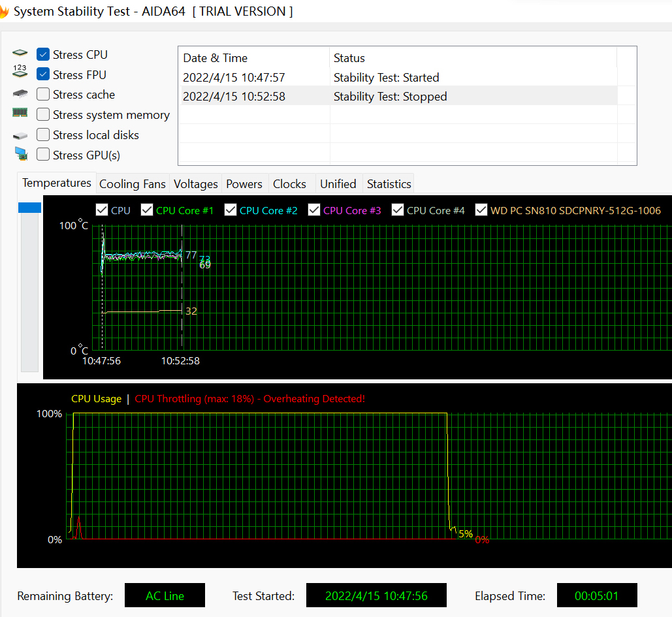Click the monitor icon beside Stress GPU(s)
This screenshot has height=617, width=672.
pos(22,154)
